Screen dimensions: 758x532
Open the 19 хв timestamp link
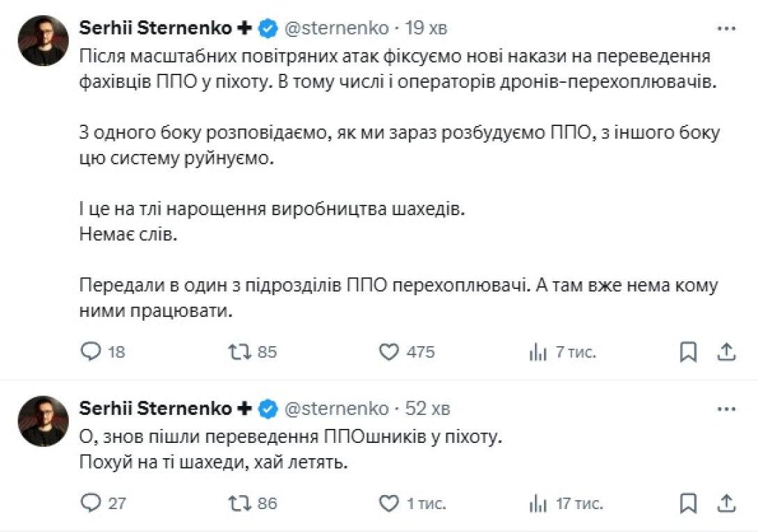pos(426,28)
